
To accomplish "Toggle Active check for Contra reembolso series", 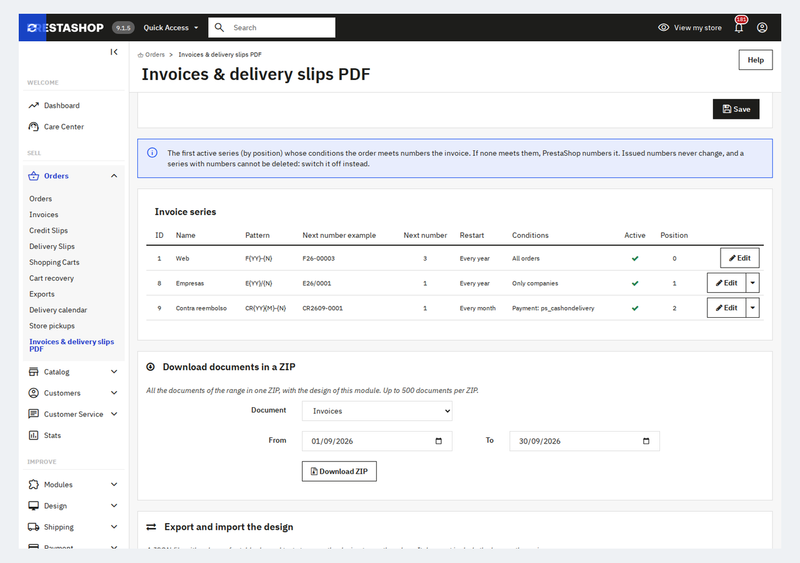I will pyautogui.click(x=635, y=308).
